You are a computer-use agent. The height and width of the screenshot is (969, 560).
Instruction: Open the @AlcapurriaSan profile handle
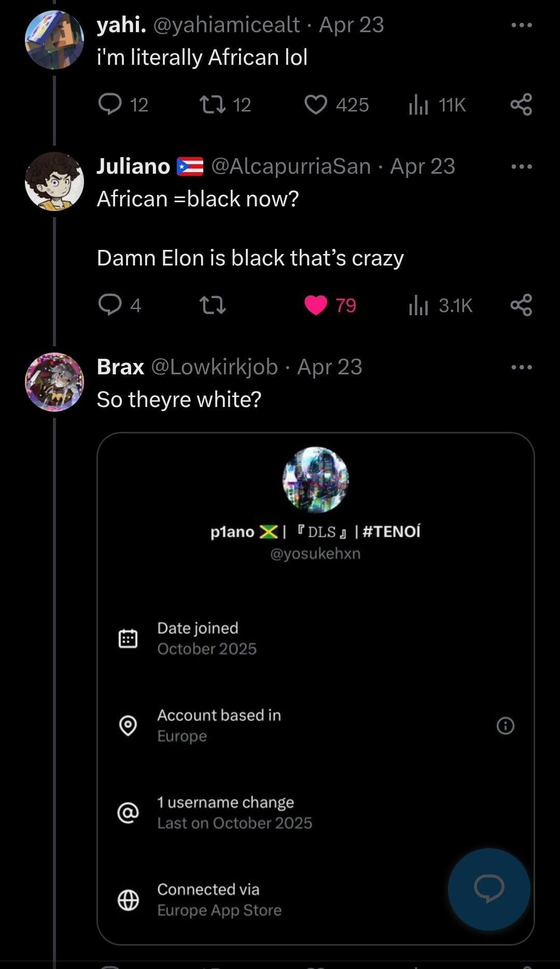[291, 166]
